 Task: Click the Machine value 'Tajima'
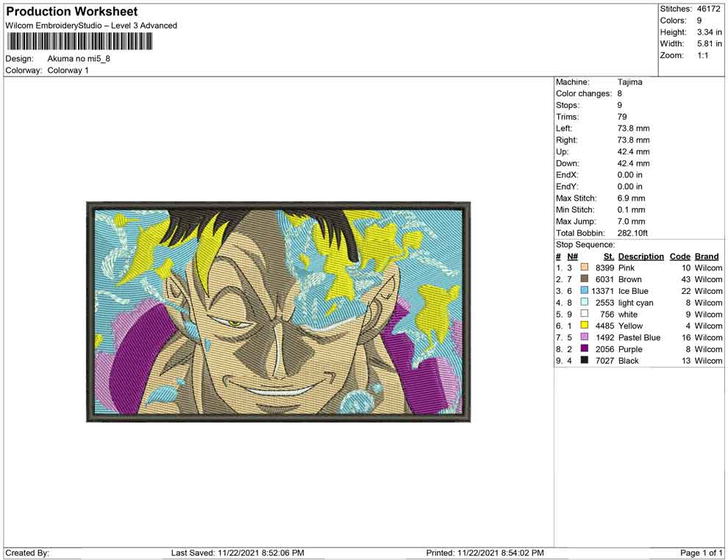pos(629,82)
